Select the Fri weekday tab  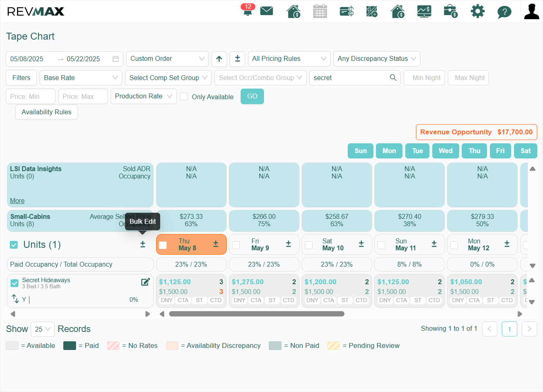[x=501, y=151]
